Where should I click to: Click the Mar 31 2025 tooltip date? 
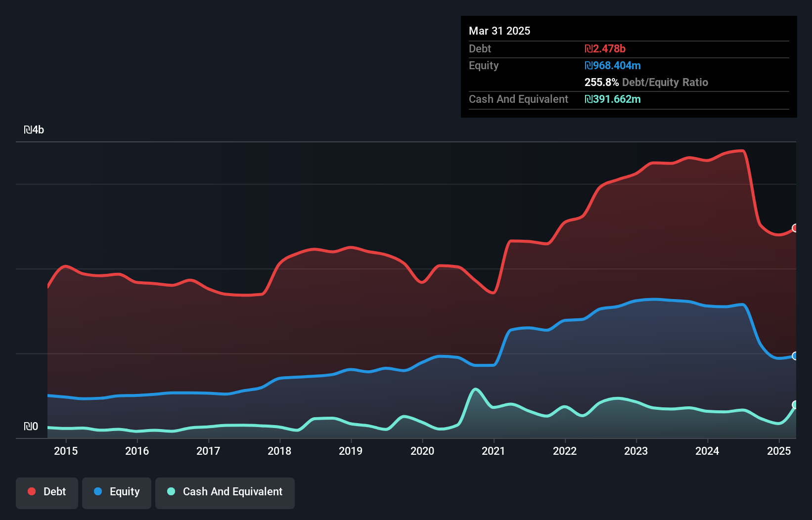tap(499, 31)
